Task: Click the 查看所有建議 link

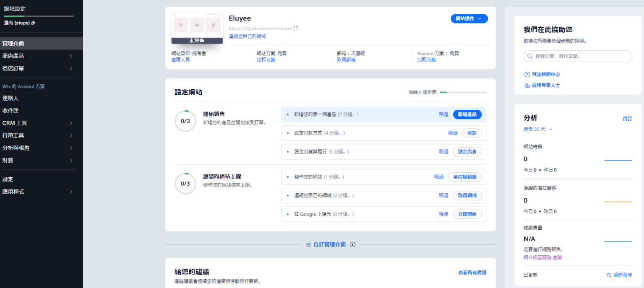Action: (472, 272)
